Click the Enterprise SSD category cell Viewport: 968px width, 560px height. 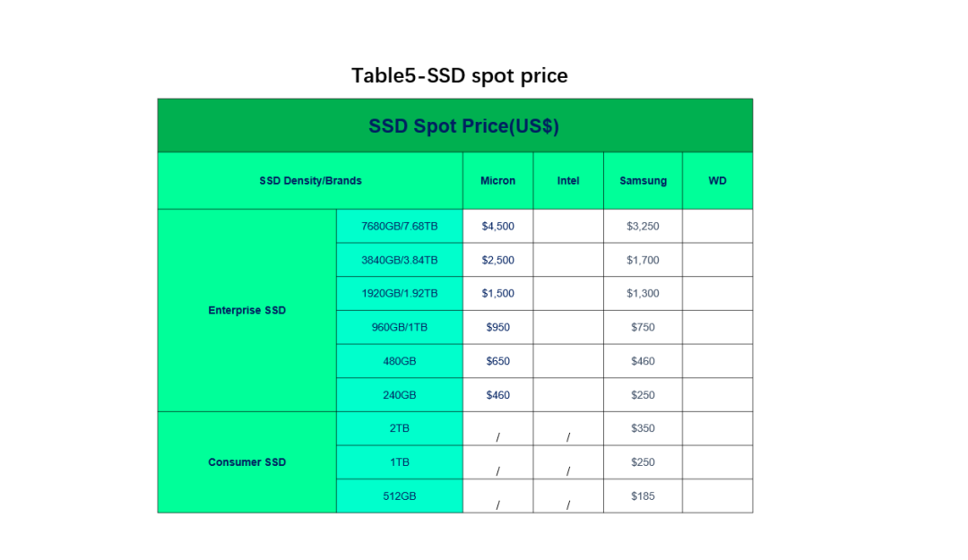tap(247, 310)
